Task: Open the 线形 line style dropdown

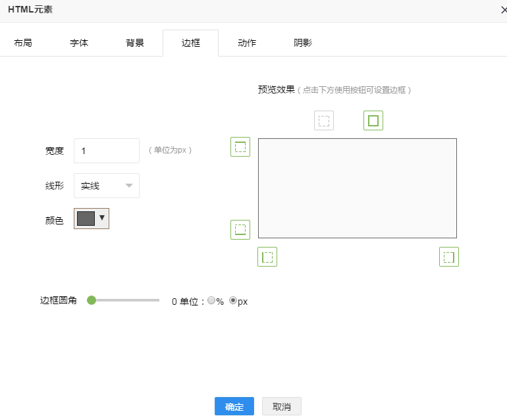Action: [x=107, y=186]
